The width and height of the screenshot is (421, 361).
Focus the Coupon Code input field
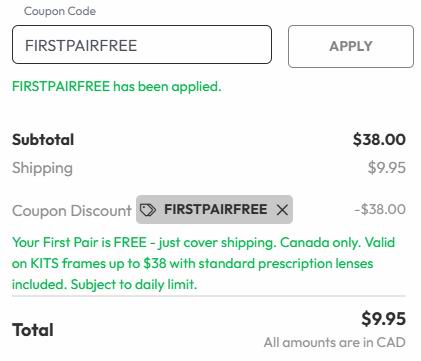[142, 45]
